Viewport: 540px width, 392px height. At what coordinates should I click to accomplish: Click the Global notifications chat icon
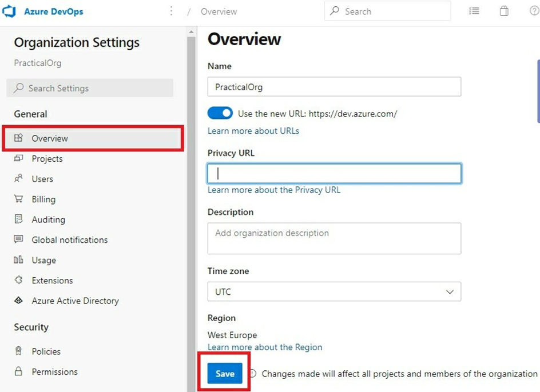tap(18, 239)
